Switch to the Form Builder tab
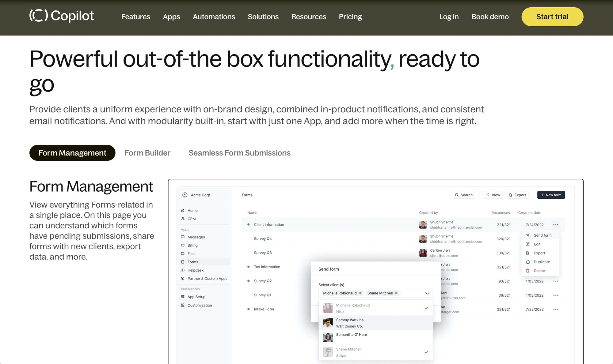 [x=147, y=153]
